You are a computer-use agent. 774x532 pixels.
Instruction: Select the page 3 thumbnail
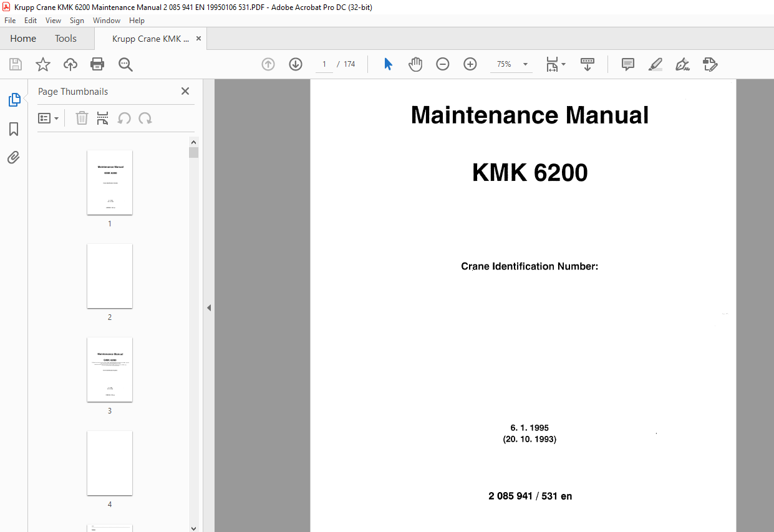pyautogui.click(x=110, y=369)
